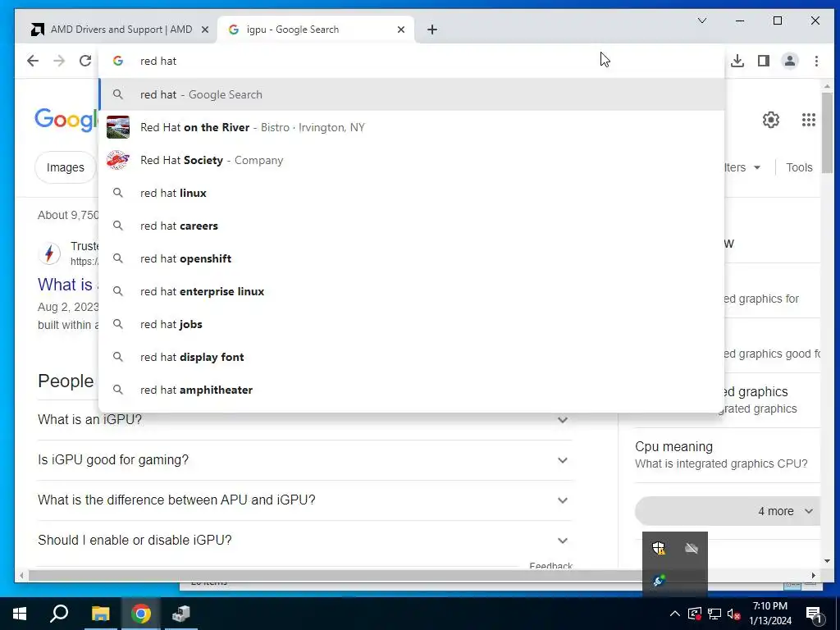Open the Windows Start menu
The image size is (840, 630).
pos(20,614)
